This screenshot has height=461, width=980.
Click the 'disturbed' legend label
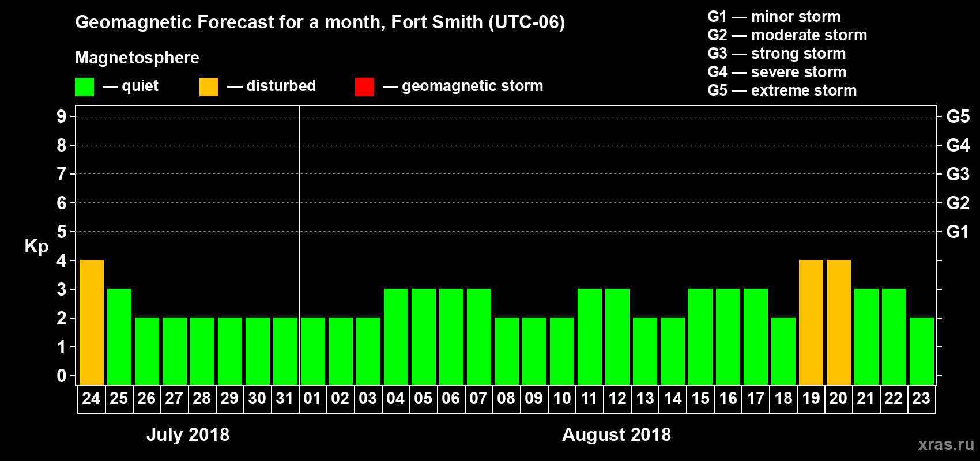tap(281, 86)
